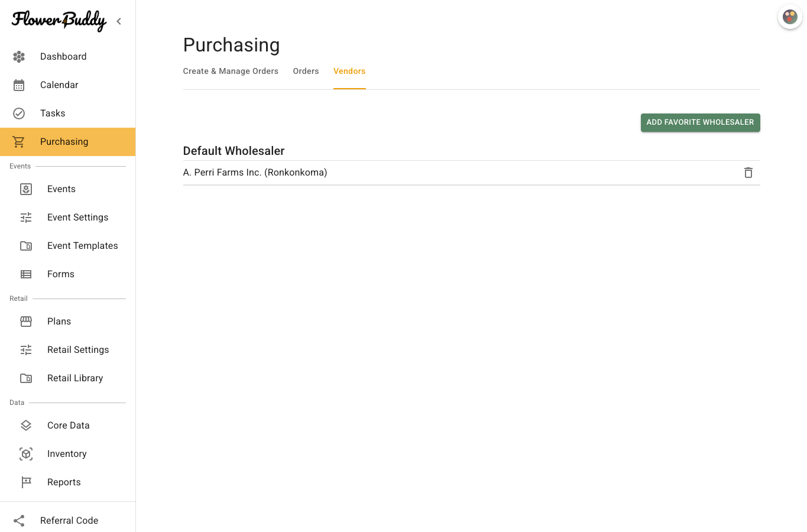
Task: Open the Inventory page
Action: 67,454
